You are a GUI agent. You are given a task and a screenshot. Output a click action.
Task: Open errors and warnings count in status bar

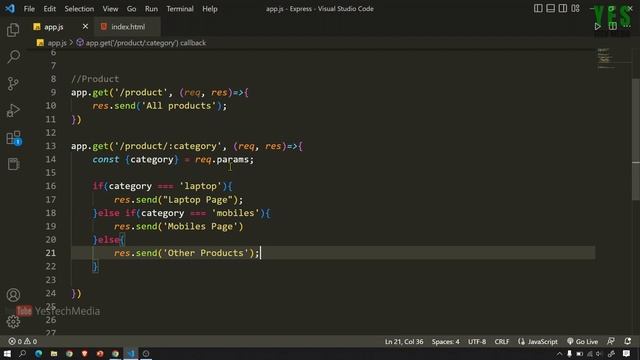[23, 341]
